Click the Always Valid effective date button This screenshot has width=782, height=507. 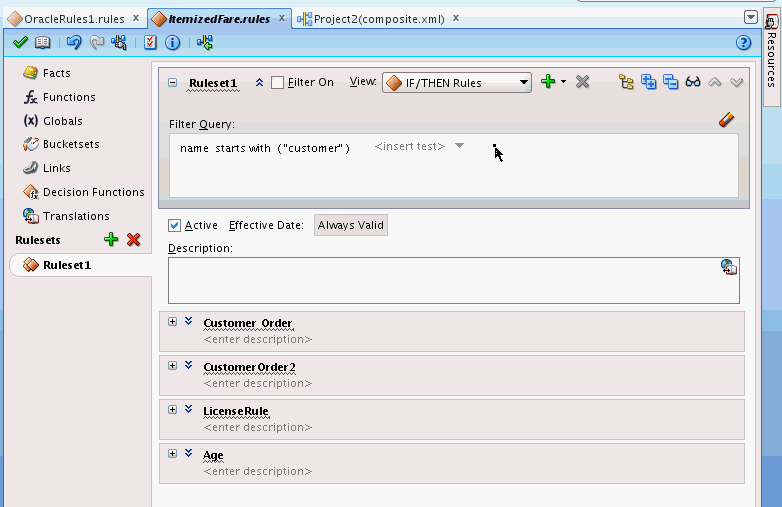pyautogui.click(x=351, y=225)
